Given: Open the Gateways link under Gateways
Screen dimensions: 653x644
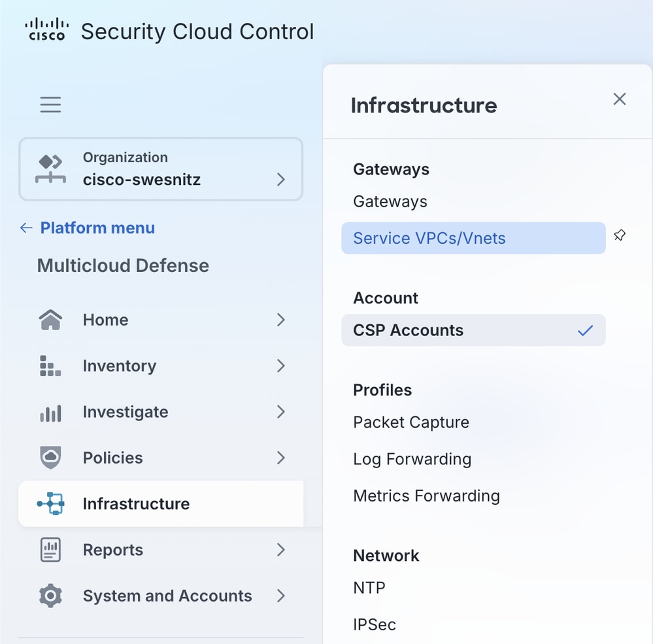Looking at the screenshot, I should 390,201.
